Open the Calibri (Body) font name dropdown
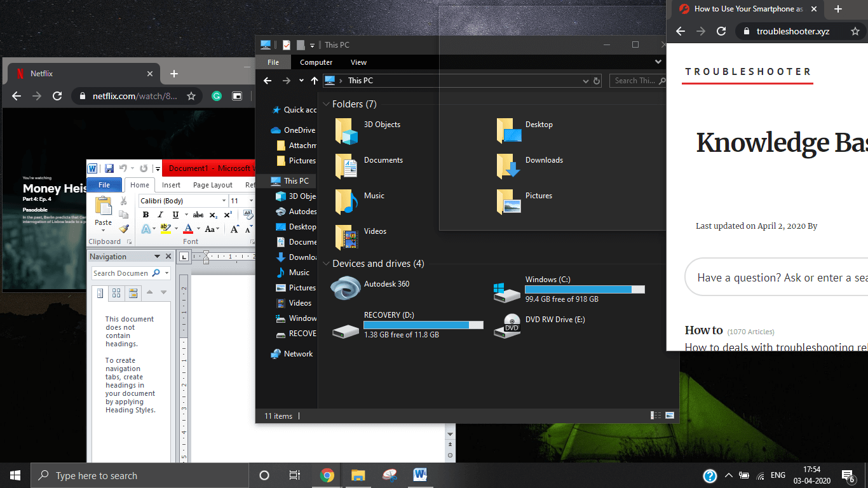Image resolution: width=868 pixels, height=488 pixels. pyautogui.click(x=222, y=201)
